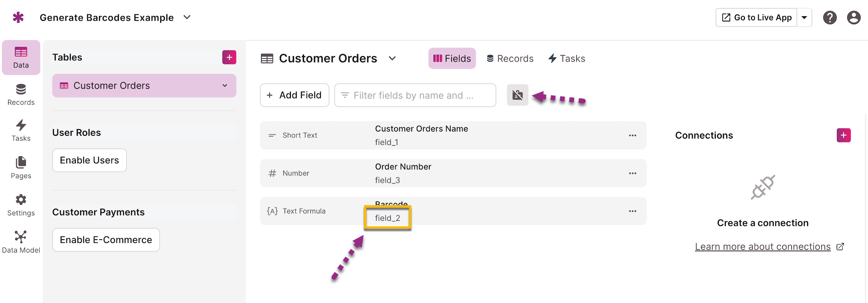Viewport: 868px width, 303px height.
Task: Add a new connection with plus button
Action: pyautogui.click(x=843, y=135)
